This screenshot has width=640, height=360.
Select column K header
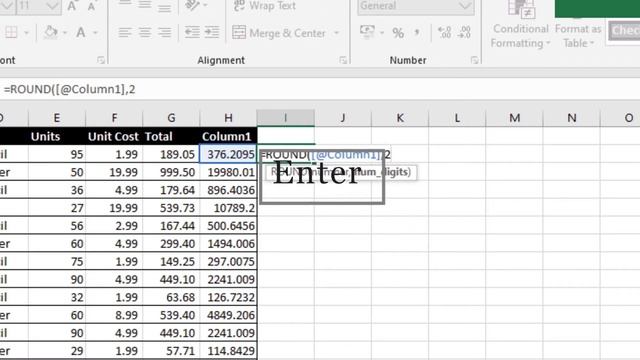(400, 118)
